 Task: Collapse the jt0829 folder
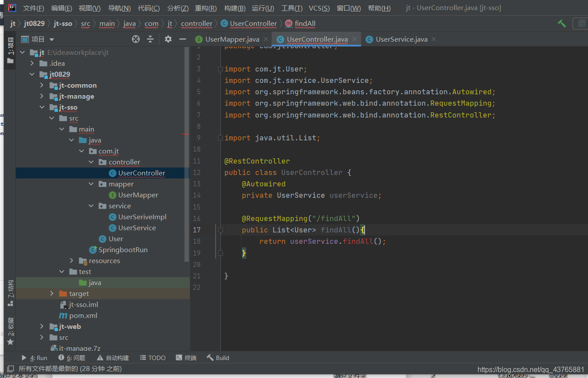[x=32, y=75]
